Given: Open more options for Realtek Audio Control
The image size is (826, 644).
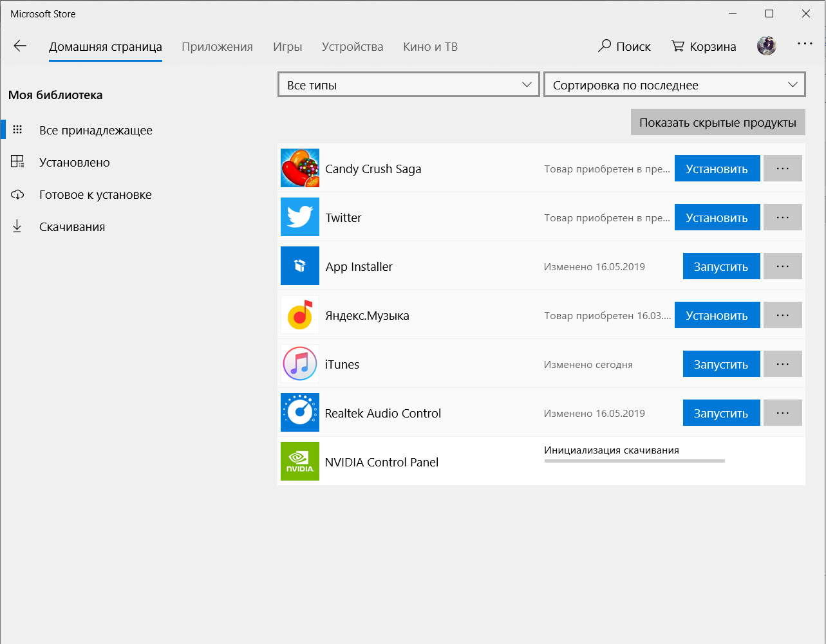Looking at the screenshot, I should pyautogui.click(x=783, y=413).
